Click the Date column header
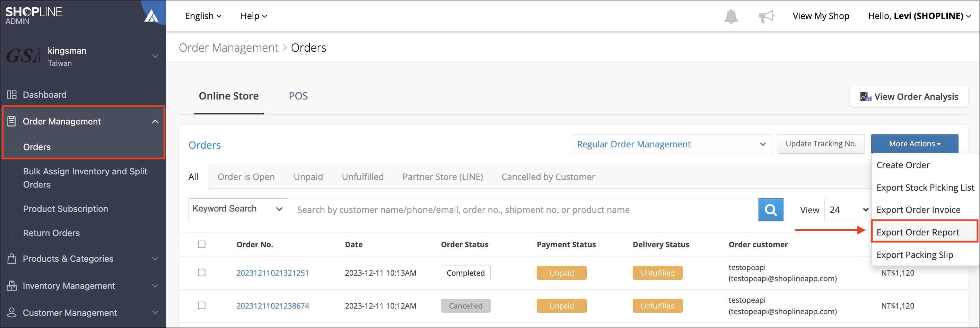Image resolution: width=980 pixels, height=328 pixels. coord(354,245)
